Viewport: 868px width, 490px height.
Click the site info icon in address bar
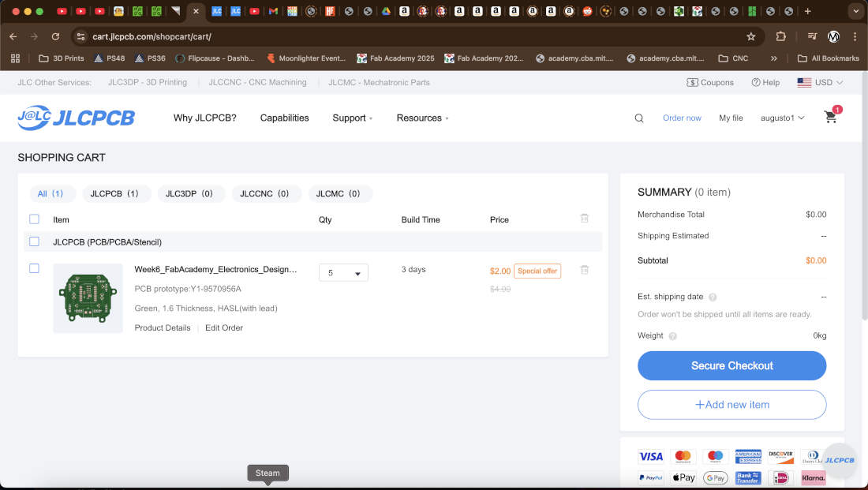(x=80, y=36)
